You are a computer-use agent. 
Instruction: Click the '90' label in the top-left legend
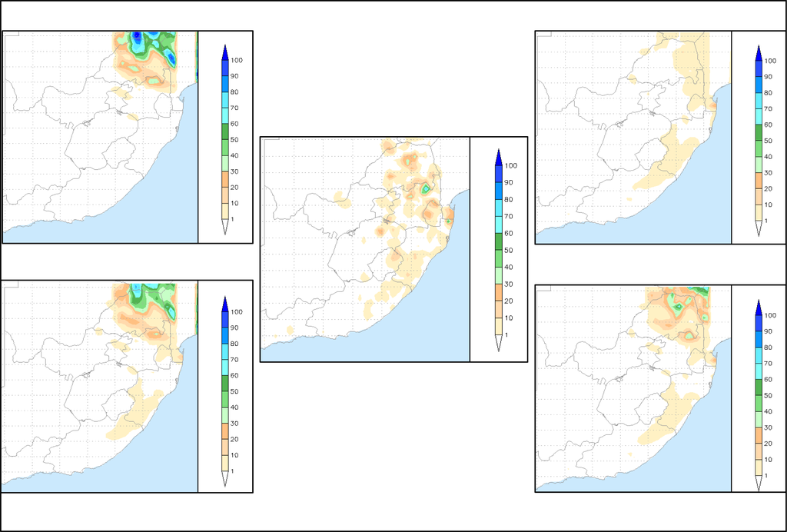(x=234, y=76)
